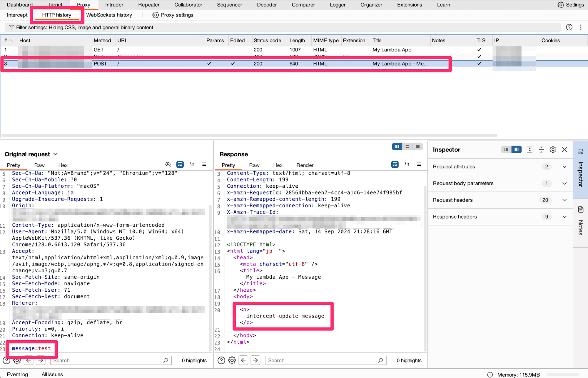Image resolution: width=588 pixels, height=378 pixels.
Task: Click the response search magnifier icon
Action: pyautogui.click(x=381, y=360)
